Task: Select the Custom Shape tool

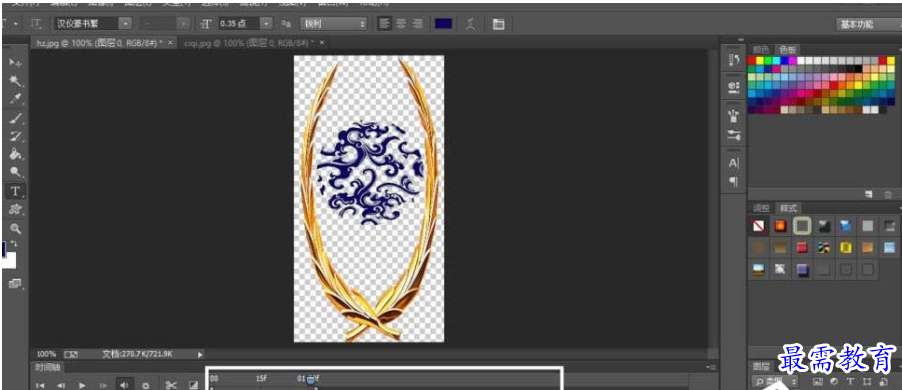Action: tap(16, 209)
